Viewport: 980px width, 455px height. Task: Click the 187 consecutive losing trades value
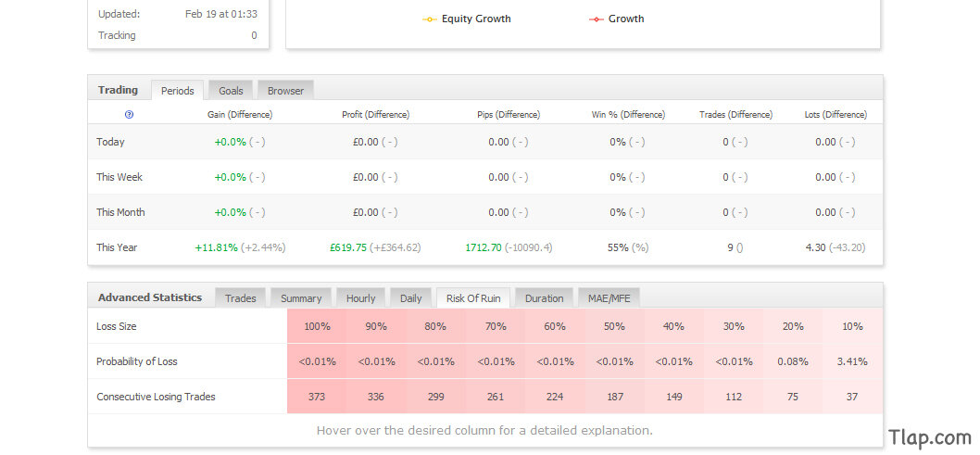(614, 397)
